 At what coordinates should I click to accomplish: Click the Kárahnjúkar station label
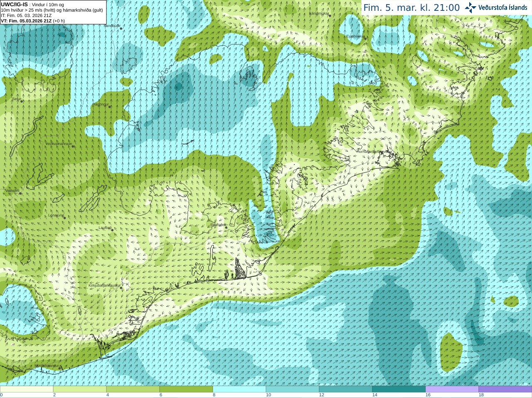tap(319, 14)
